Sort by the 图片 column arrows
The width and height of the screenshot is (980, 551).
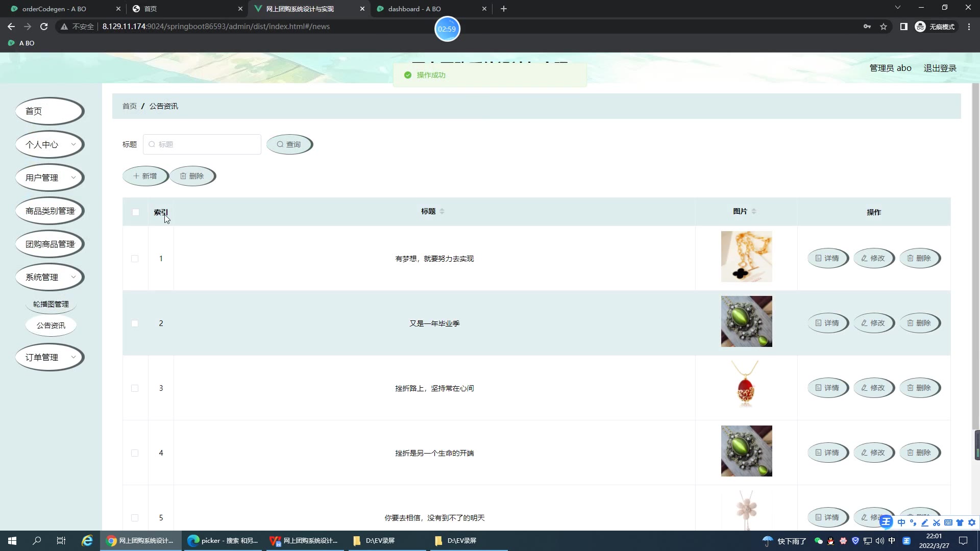pos(754,211)
